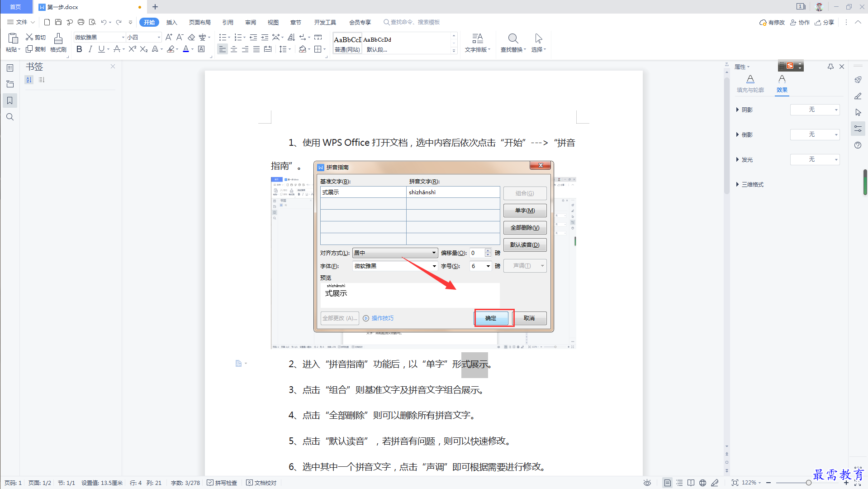The image size is (868, 489).
Task: Switch to web layout view icon
Action: [x=702, y=483]
